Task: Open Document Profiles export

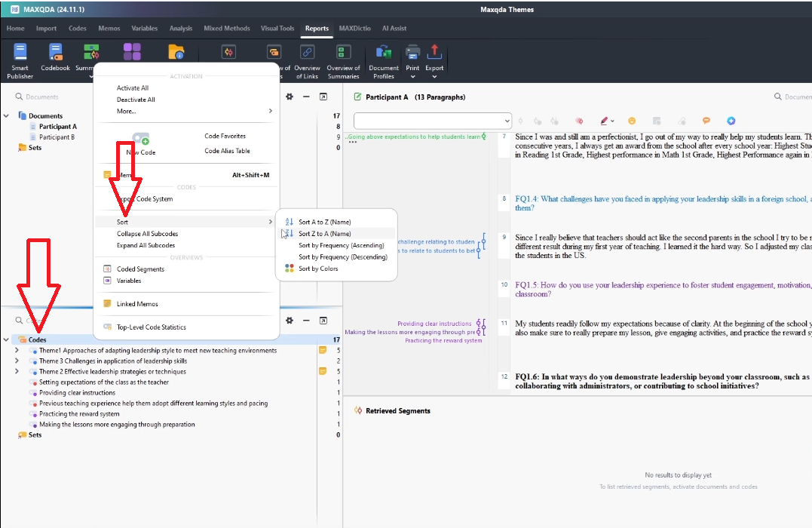Action: (x=383, y=60)
